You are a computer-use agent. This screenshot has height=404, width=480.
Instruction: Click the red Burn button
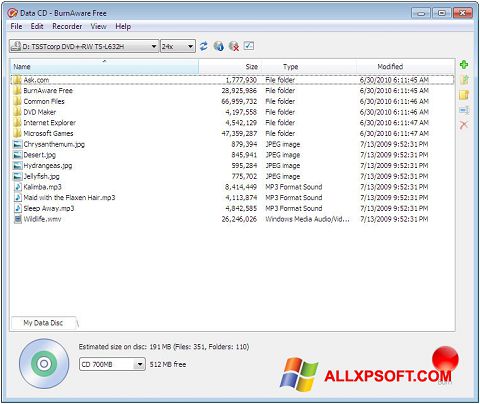pos(445,360)
